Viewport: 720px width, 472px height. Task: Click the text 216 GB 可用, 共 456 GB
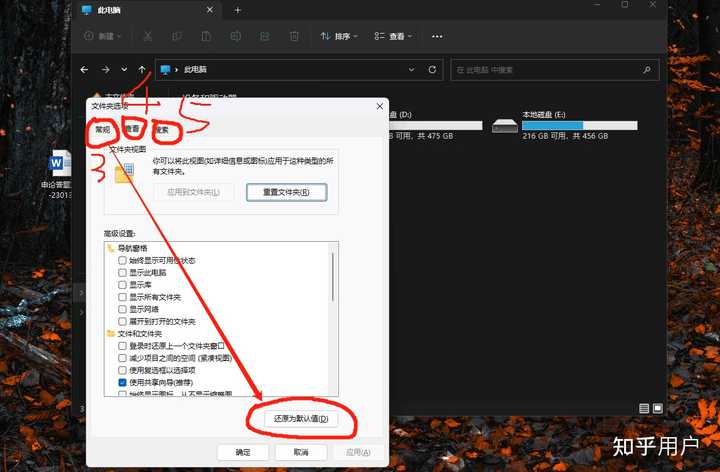coord(565,136)
